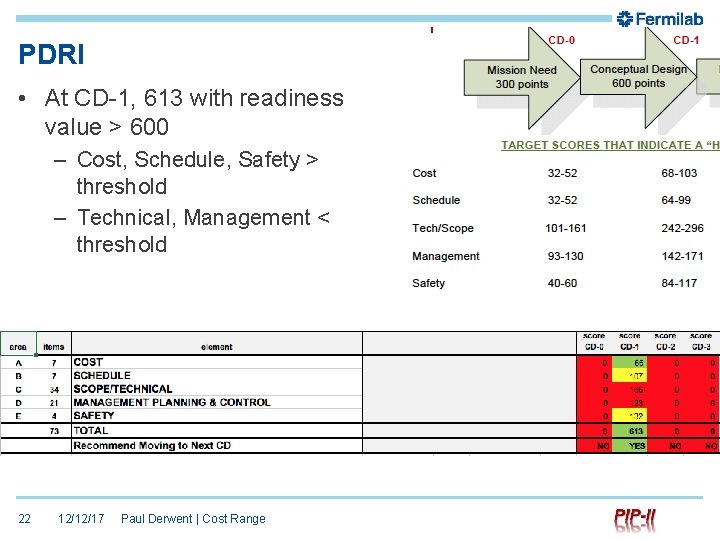Image resolution: width=720 pixels, height=540 pixels.
Task: Click green COST score cell under CD-1
Action: [x=630, y=363]
